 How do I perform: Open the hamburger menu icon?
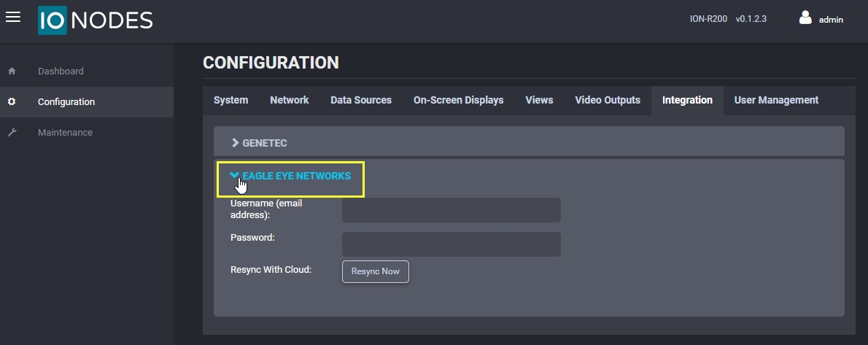click(x=12, y=18)
